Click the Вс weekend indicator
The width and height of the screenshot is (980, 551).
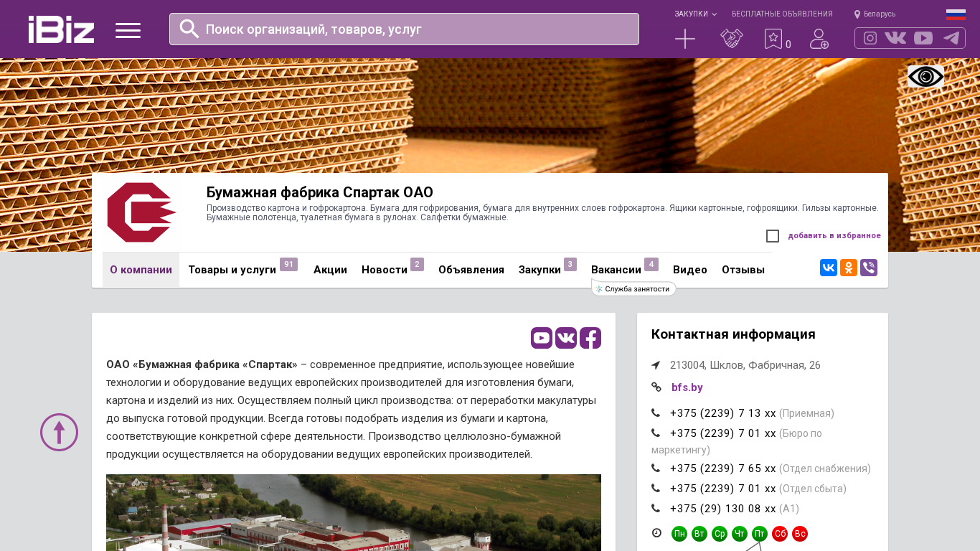point(800,534)
